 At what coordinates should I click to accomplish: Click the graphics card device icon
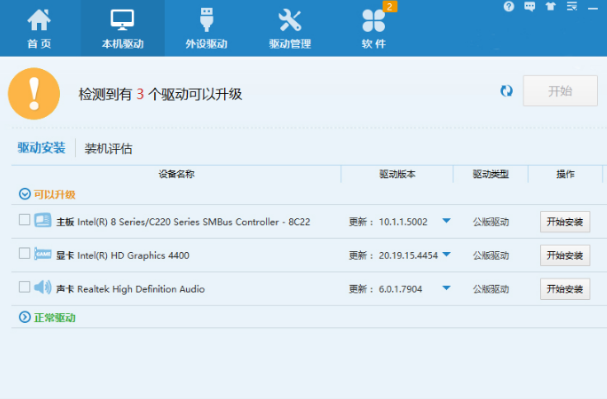pyautogui.click(x=43, y=254)
